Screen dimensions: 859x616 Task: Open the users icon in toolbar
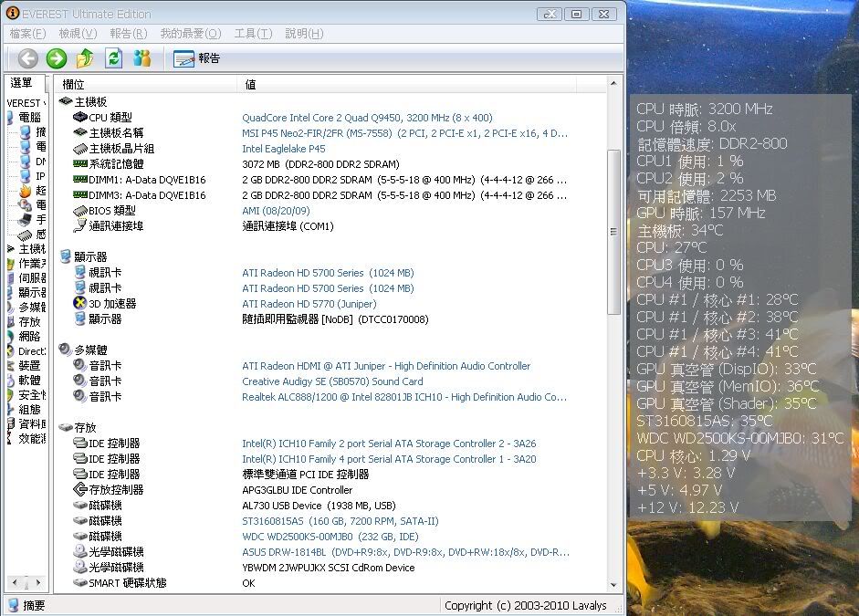pos(141,58)
